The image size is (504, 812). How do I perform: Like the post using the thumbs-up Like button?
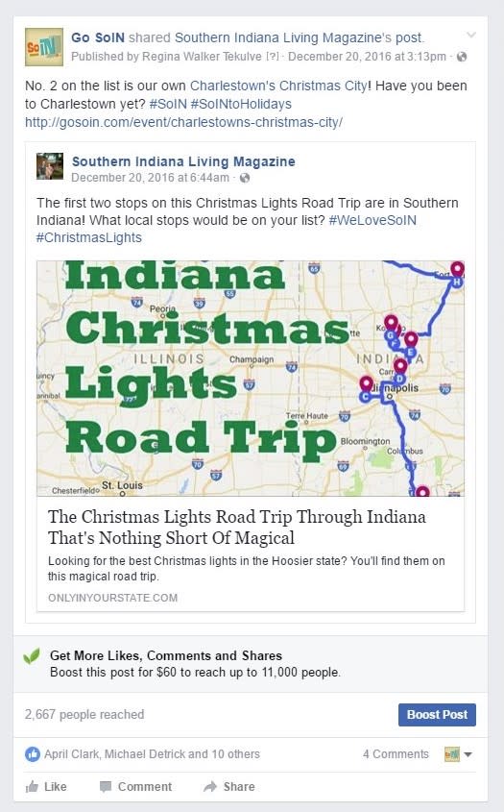46,787
